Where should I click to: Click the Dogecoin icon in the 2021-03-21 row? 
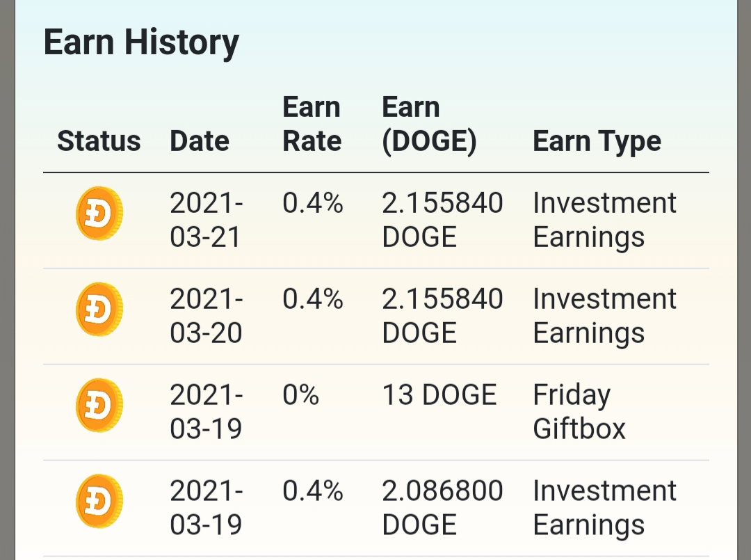coord(99,213)
